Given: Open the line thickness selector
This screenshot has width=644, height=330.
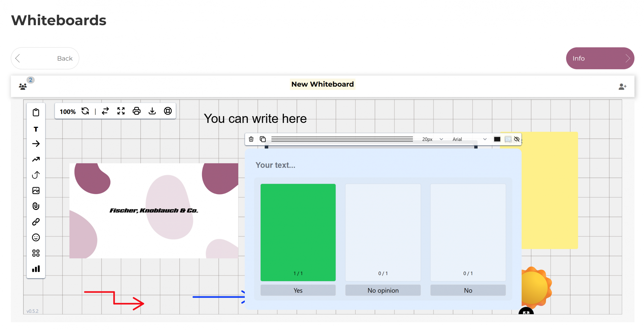Looking at the screenshot, I should (342, 139).
